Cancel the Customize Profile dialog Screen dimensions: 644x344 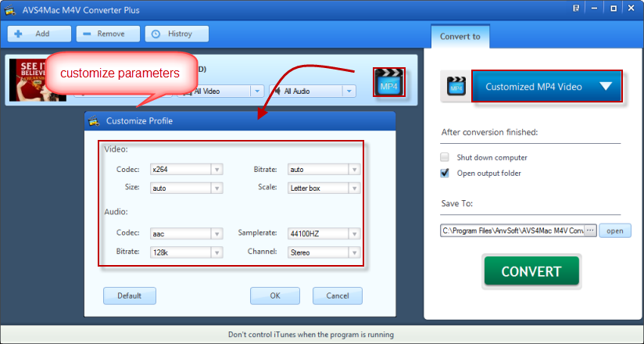coord(338,296)
